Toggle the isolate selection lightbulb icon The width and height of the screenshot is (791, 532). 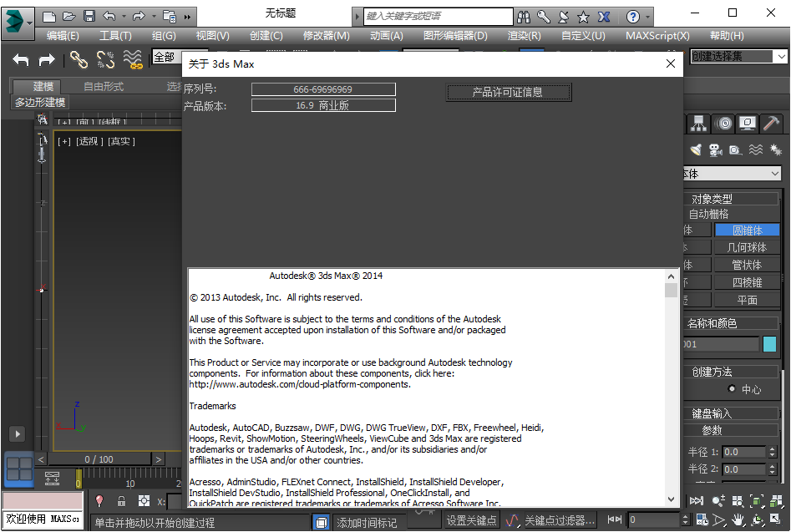coord(99,501)
